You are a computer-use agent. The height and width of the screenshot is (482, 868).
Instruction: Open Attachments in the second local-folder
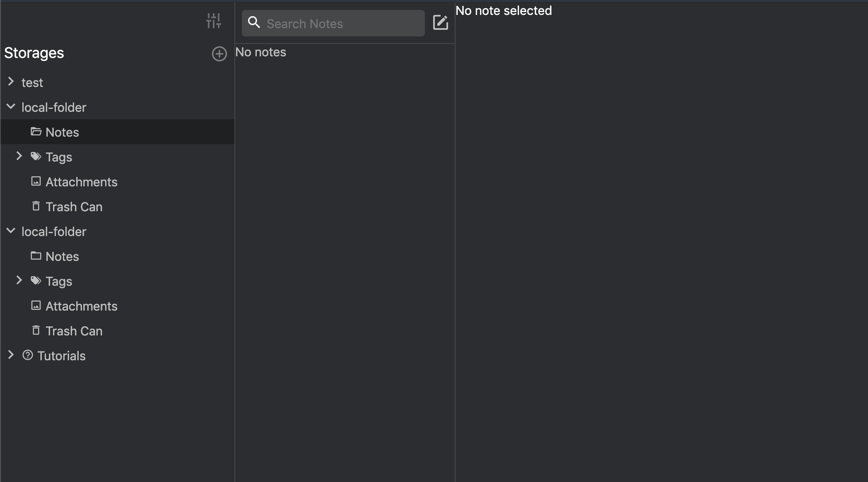(x=81, y=306)
